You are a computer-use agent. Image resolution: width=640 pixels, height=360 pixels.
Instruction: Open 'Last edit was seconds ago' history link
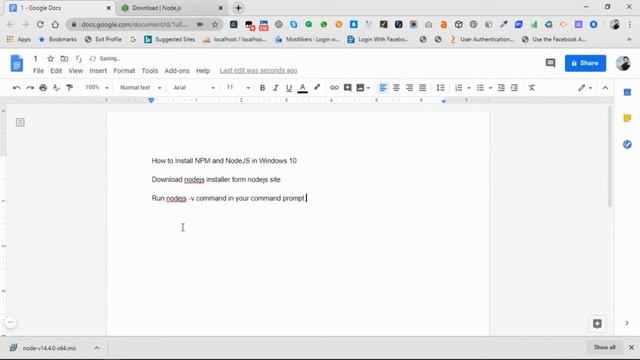258,71
